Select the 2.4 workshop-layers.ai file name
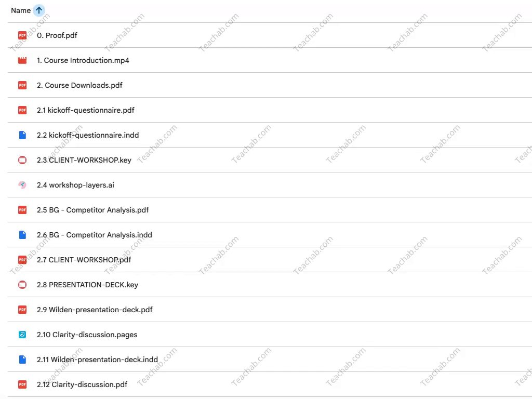The image size is (532, 399). point(75,185)
